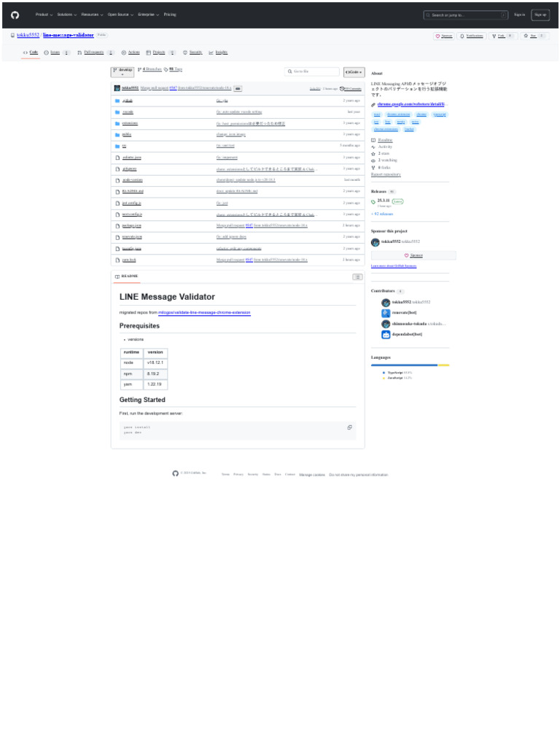Switch to the Pull requests tab
Image resolution: width=560 pixels, height=747 pixels.
coord(96,53)
